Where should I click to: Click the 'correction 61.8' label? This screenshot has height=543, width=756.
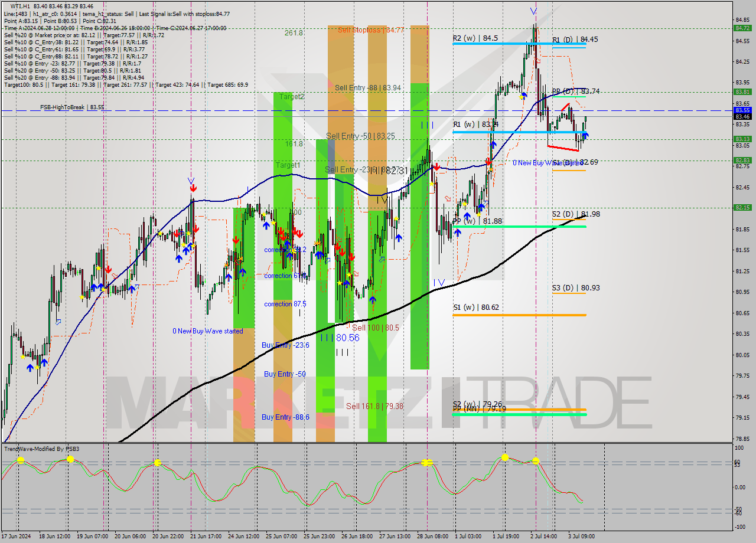click(285, 276)
